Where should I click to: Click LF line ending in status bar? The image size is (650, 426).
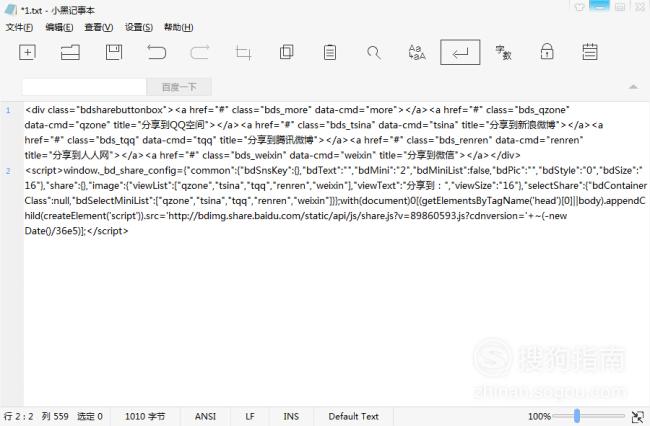[x=250, y=416]
